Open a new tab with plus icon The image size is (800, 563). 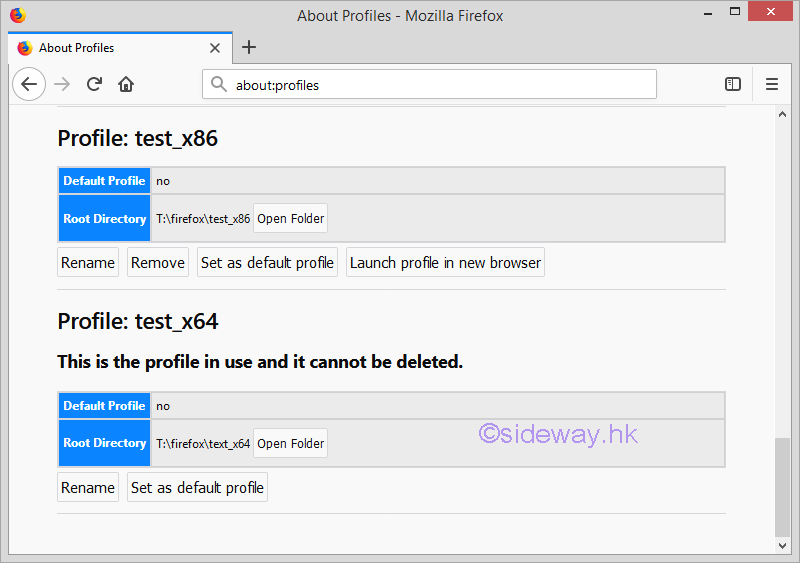pos(249,47)
